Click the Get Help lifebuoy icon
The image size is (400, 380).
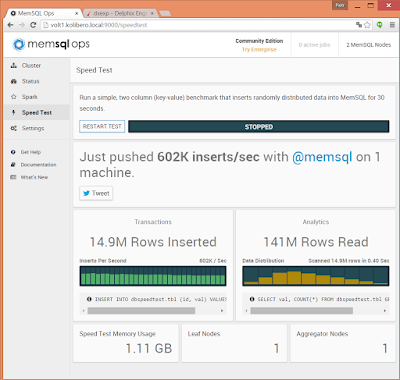click(13, 152)
